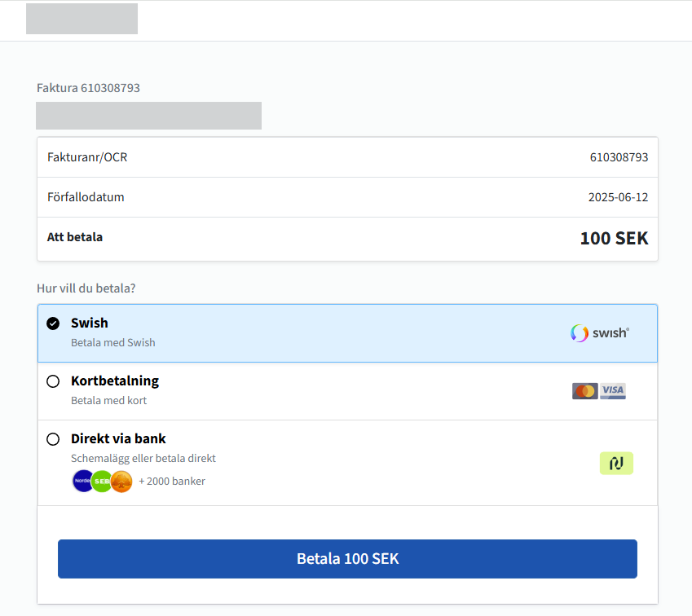Click the orange Swedbank icon

pos(121,482)
